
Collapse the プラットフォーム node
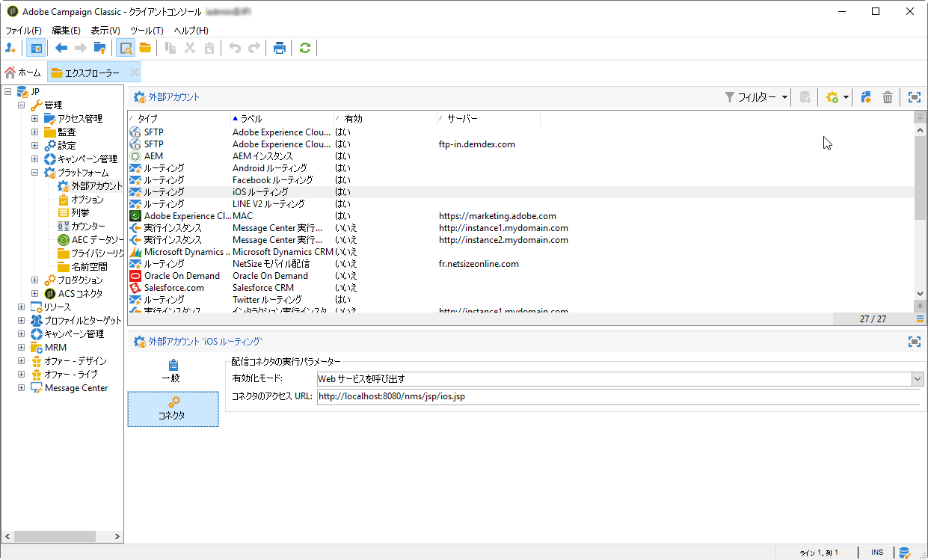coord(34,173)
